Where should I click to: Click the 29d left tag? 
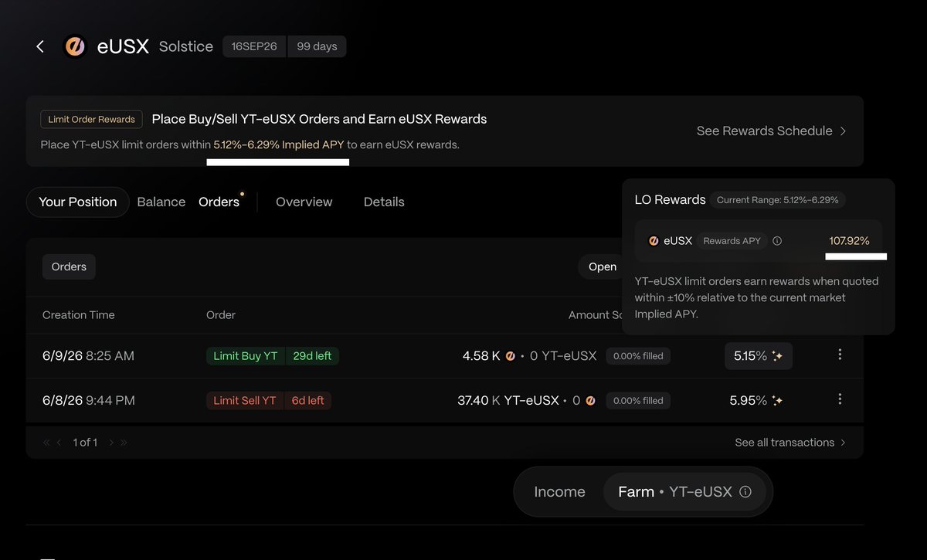tap(312, 356)
